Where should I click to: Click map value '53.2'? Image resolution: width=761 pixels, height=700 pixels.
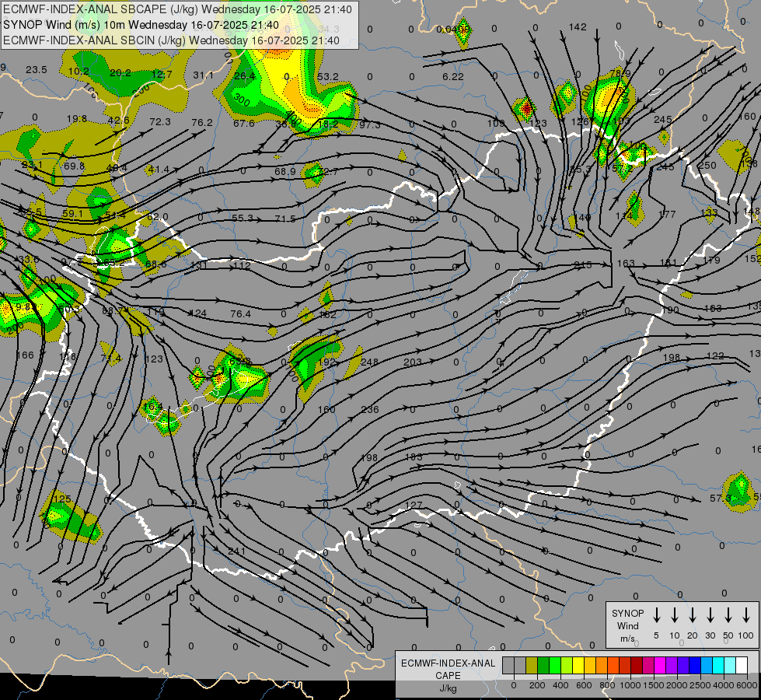327,77
